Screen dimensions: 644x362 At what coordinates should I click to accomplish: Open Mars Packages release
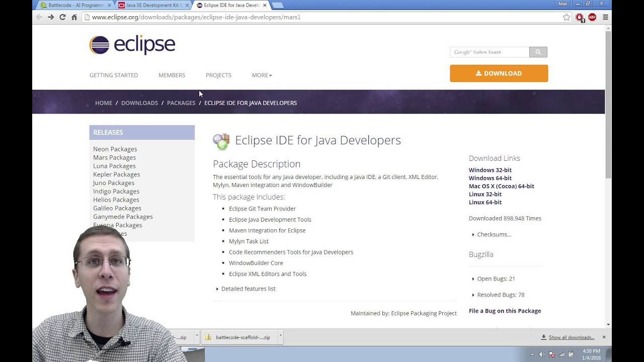click(114, 158)
